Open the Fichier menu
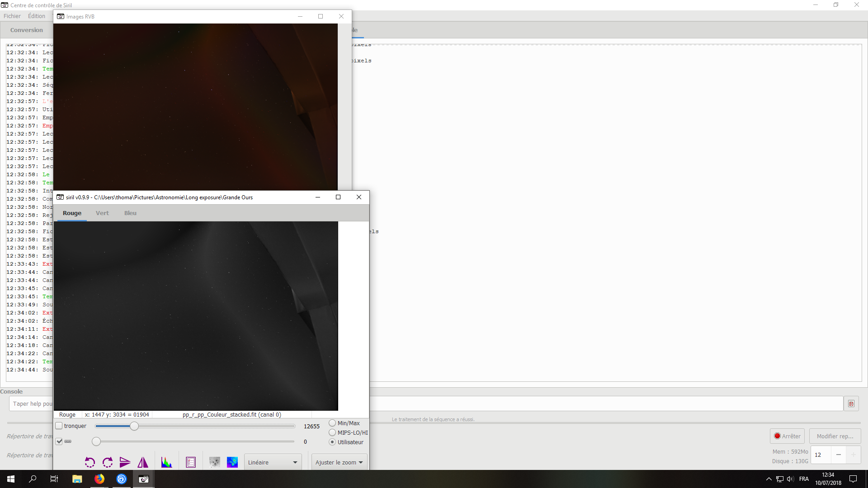Image resolution: width=868 pixels, height=488 pixels. click(x=12, y=16)
